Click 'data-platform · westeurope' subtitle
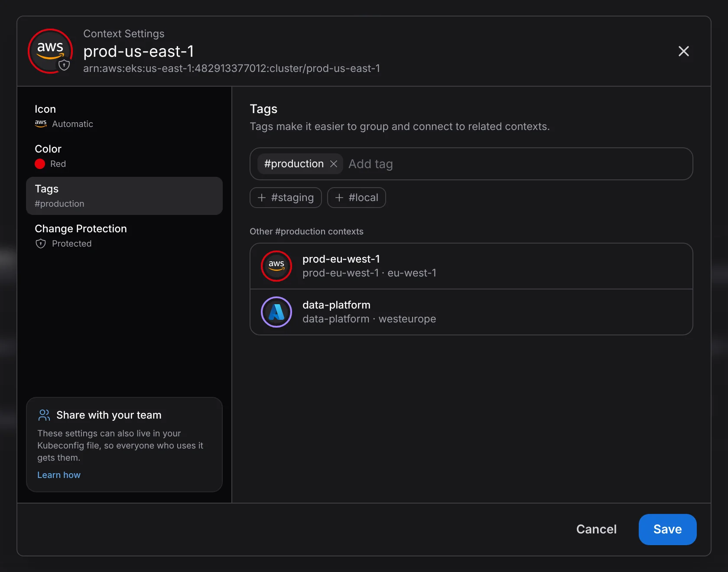 [x=369, y=319]
